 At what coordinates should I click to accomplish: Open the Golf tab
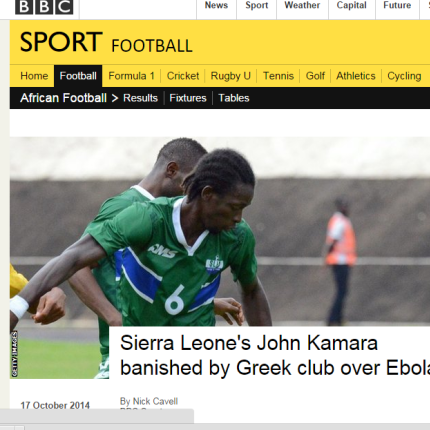pos(315,76)
